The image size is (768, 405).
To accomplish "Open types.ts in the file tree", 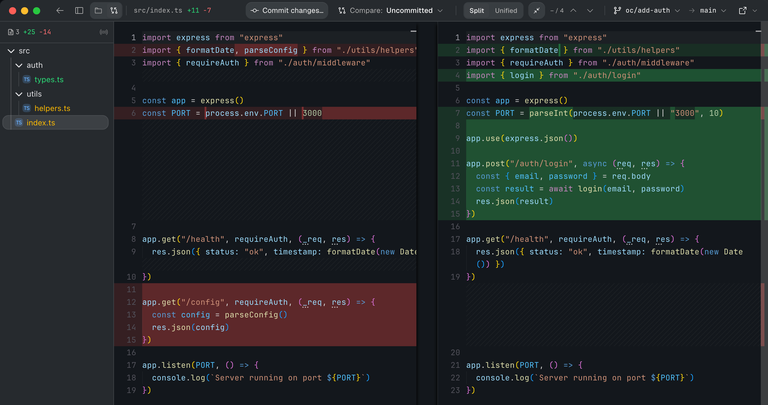I will pos(49,79).
